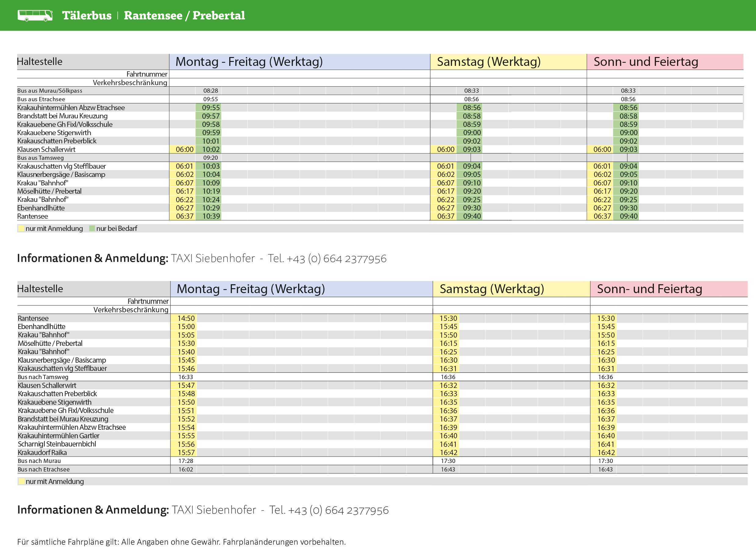Image resolution: width=756 pixels, height=556 pixels.
Task: Click the 14:50 Rantensee weekday departure
Action: click(x=186, y=318)
